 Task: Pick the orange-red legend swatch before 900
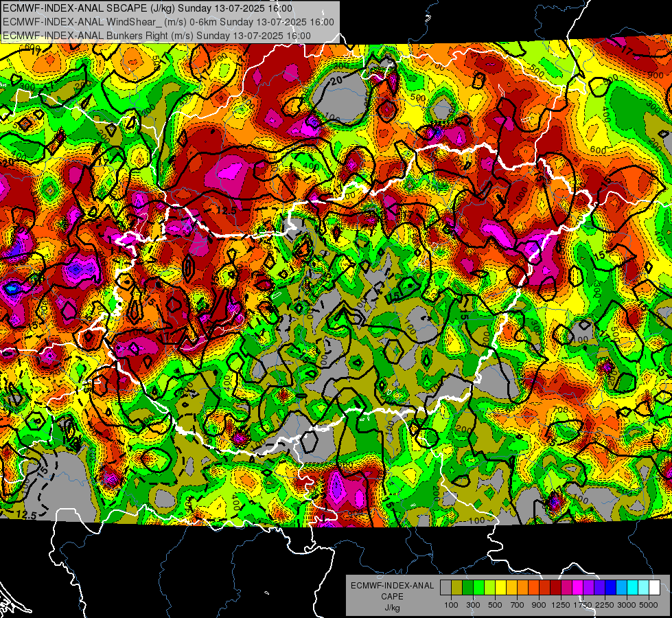pos(533,587)
